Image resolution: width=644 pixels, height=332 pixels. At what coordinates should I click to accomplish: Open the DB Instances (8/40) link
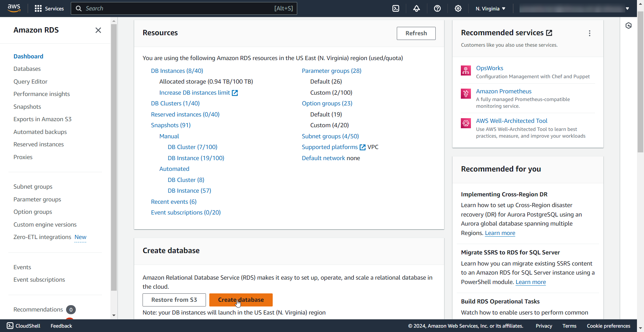pyautogui.click(x=177, y=71)
